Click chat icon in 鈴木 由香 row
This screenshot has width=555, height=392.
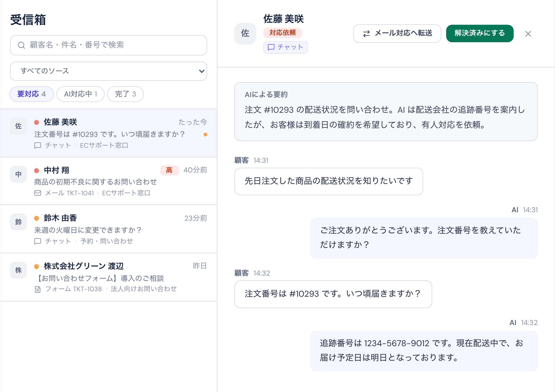point(38,241)
